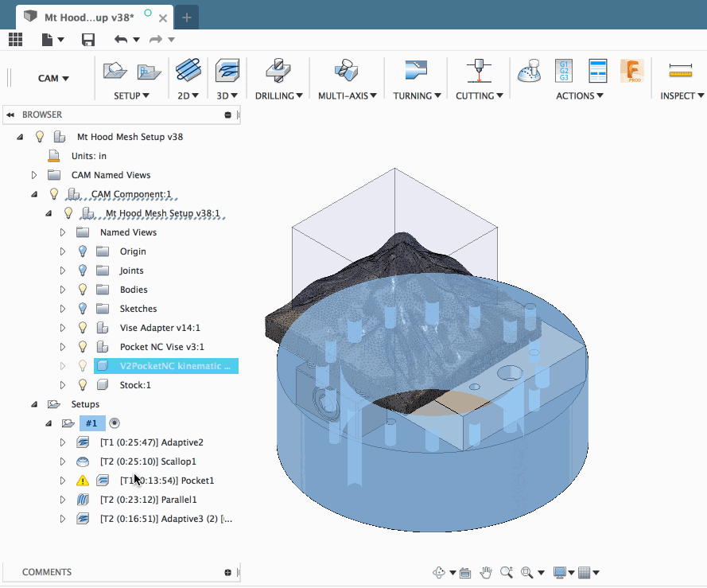Expand the Adaptive2 operation

click(63, 442)
